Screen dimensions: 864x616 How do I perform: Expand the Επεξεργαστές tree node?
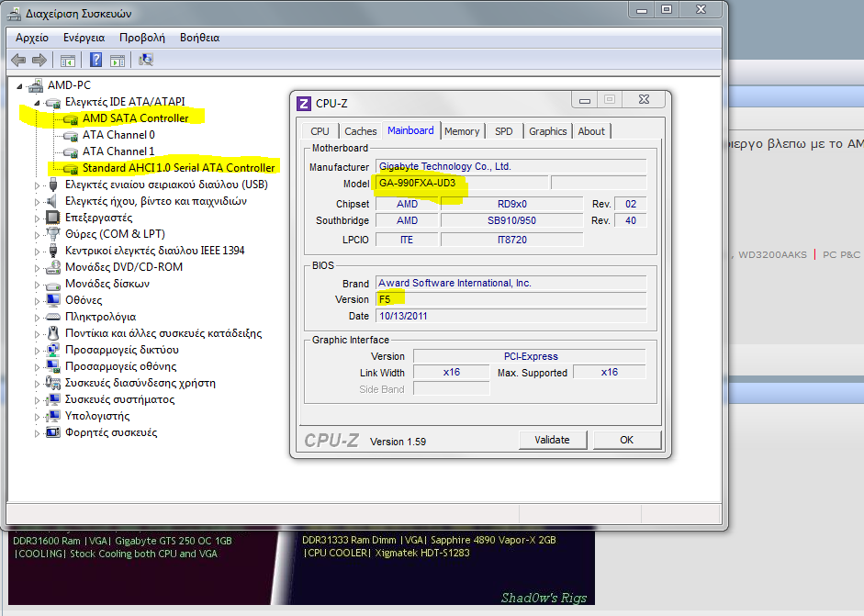[37, 218]
